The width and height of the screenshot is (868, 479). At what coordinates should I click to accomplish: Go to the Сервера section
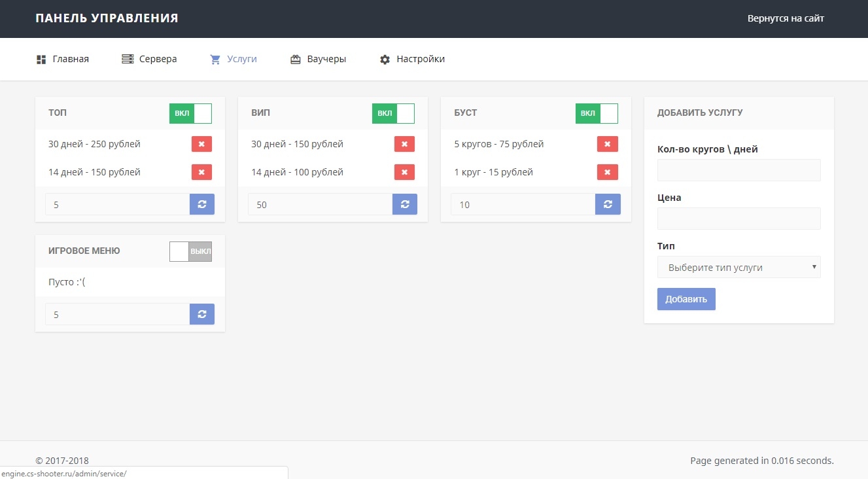pyautogui.click(x=149, y=59)
